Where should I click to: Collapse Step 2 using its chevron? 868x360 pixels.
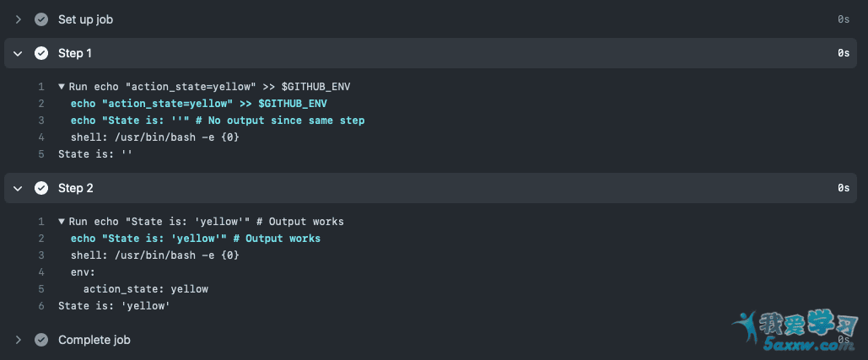pos(18,188)
